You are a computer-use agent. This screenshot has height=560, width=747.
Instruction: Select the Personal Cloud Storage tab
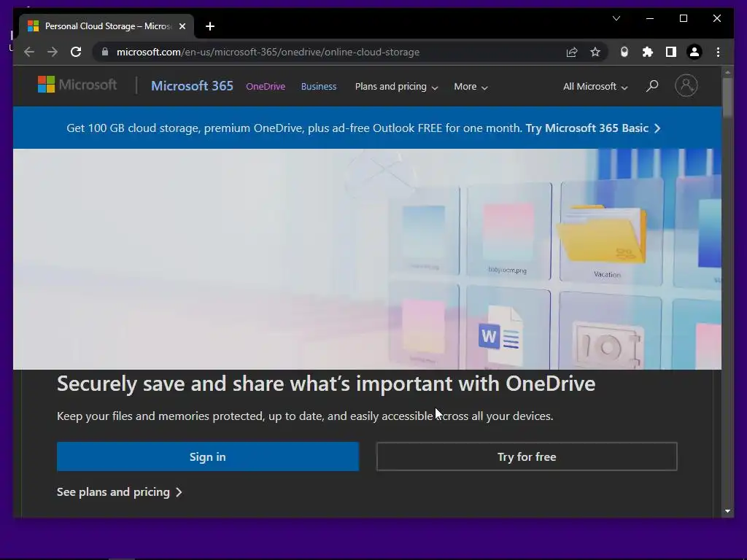coord(107,26)
